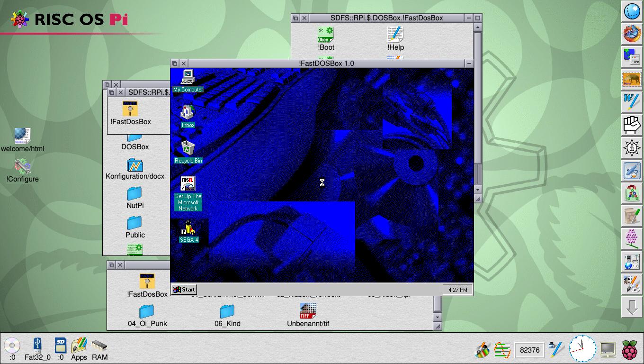The width and height of the screenshot is (644, 364).
Task: Click the scroll-down arrow of the FastDosBox filer window
Action: coord(478,190)
